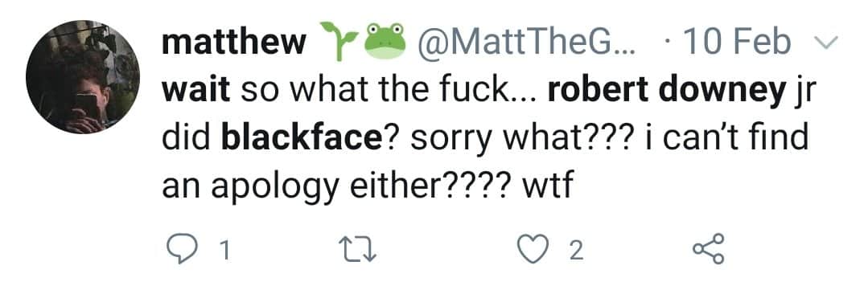The image size is (868, 290).
Task: Click the reply speech bubble icon
Action: coord(182,250)
